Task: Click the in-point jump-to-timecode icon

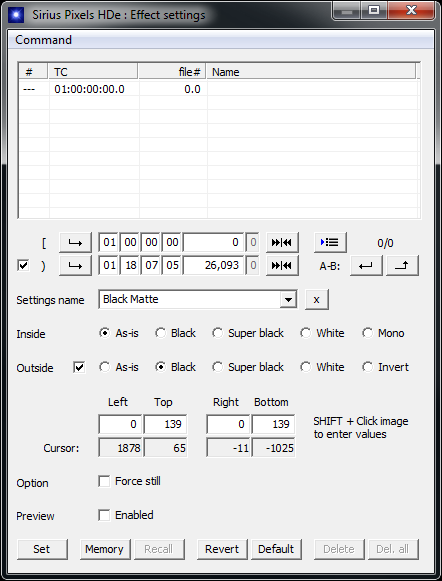Action: coord(282,243)
